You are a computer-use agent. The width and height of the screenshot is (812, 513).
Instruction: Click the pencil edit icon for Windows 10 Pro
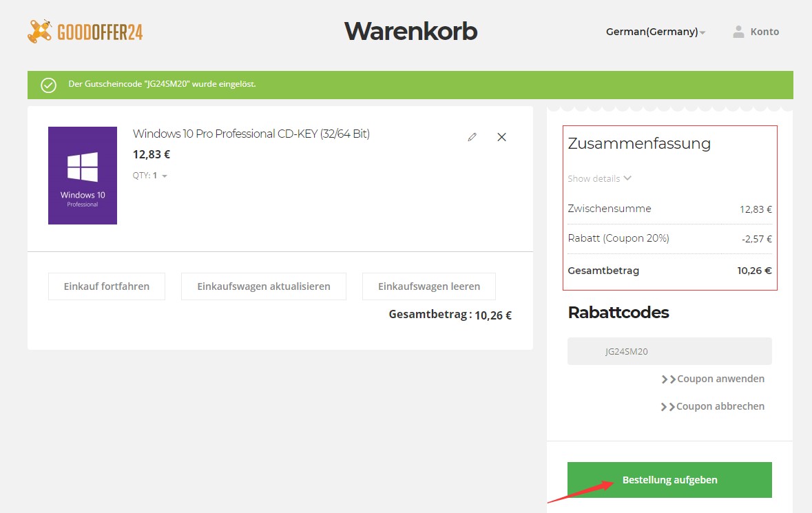[x=472, y=137]
